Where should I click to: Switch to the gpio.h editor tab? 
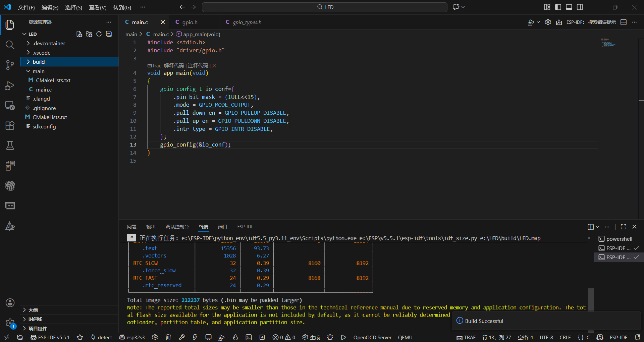point(194,22)
